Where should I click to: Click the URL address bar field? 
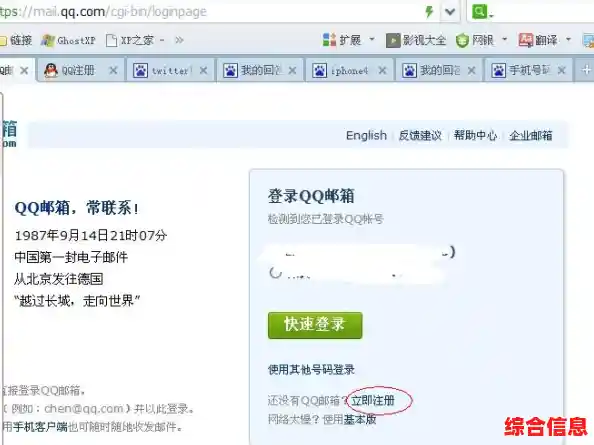tap(208, 12)
